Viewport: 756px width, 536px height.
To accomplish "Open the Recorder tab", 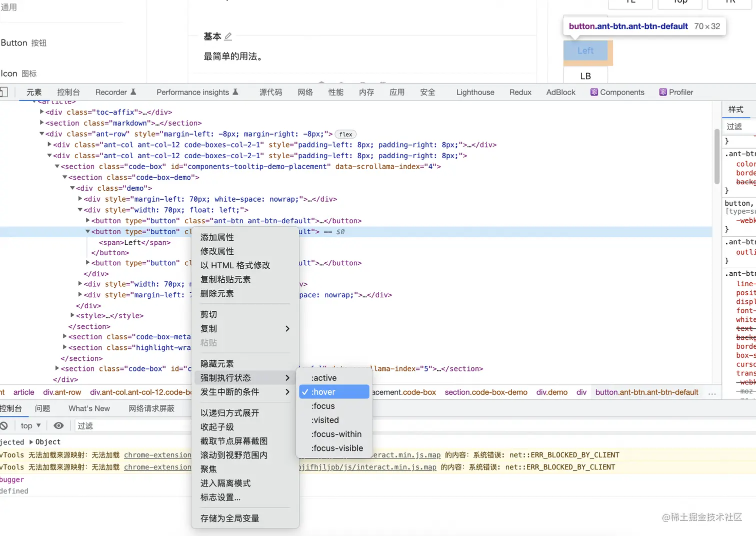I will click(x=111, y=92).
